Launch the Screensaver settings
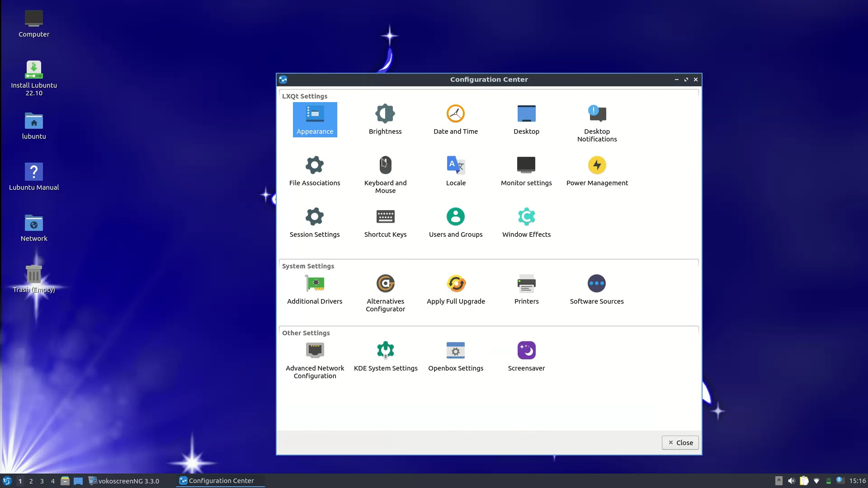Viewport: 868px width, 488px height. tap(526, 356)
